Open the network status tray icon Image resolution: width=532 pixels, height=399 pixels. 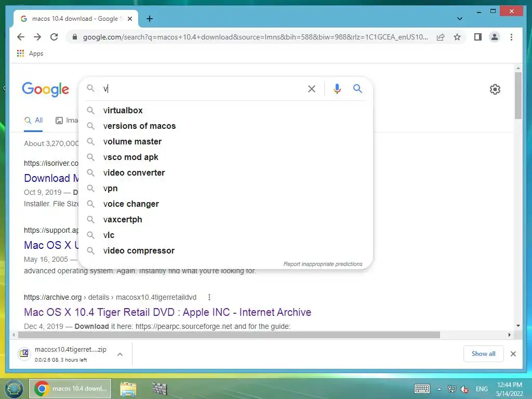(451, 389)
